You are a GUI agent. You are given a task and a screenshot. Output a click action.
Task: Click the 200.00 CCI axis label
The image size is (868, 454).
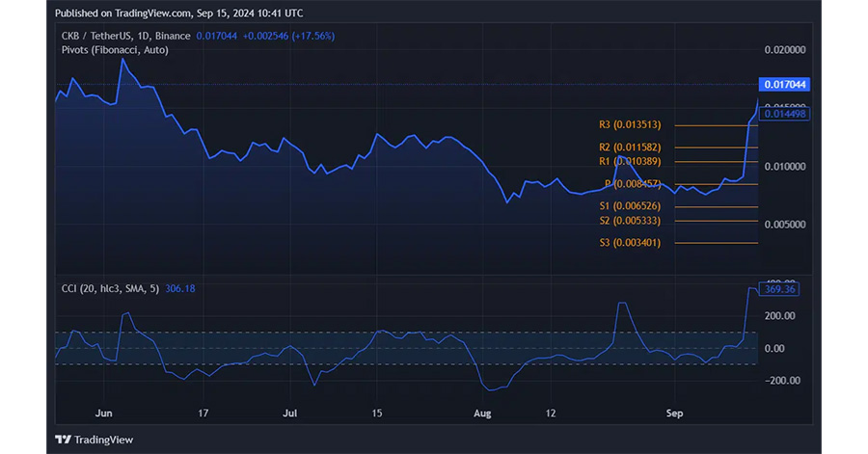(780, 316)
